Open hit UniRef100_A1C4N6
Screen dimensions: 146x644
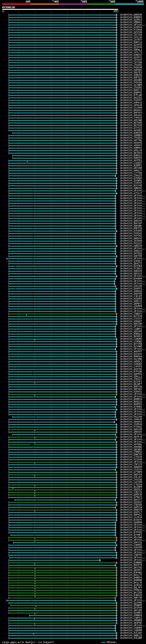131,359
